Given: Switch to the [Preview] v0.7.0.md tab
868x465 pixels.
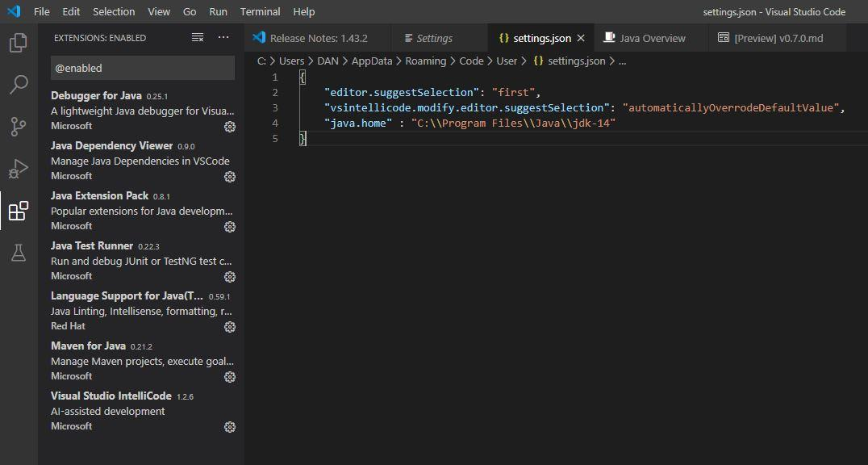Looking at the screenshot, I should tap(777, 38).
